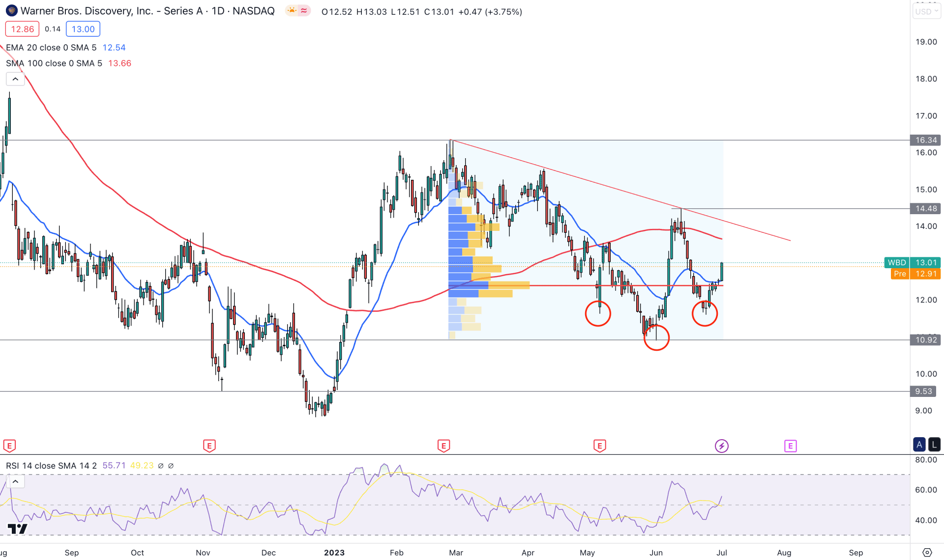Collapse the main chart indicator legend
The width and height of the screenshot is (944, 560).
15,79
